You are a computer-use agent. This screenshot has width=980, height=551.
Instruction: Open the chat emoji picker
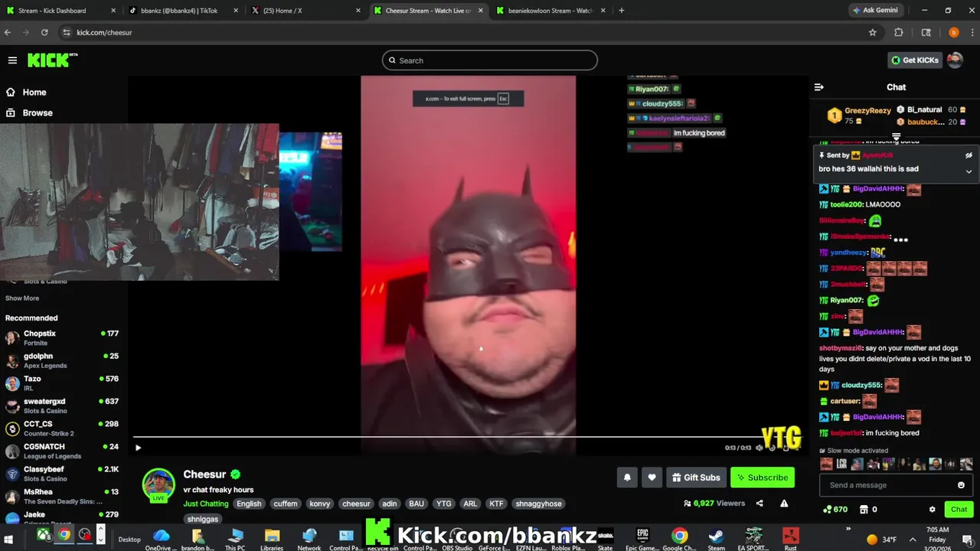(x=961, y=485)
